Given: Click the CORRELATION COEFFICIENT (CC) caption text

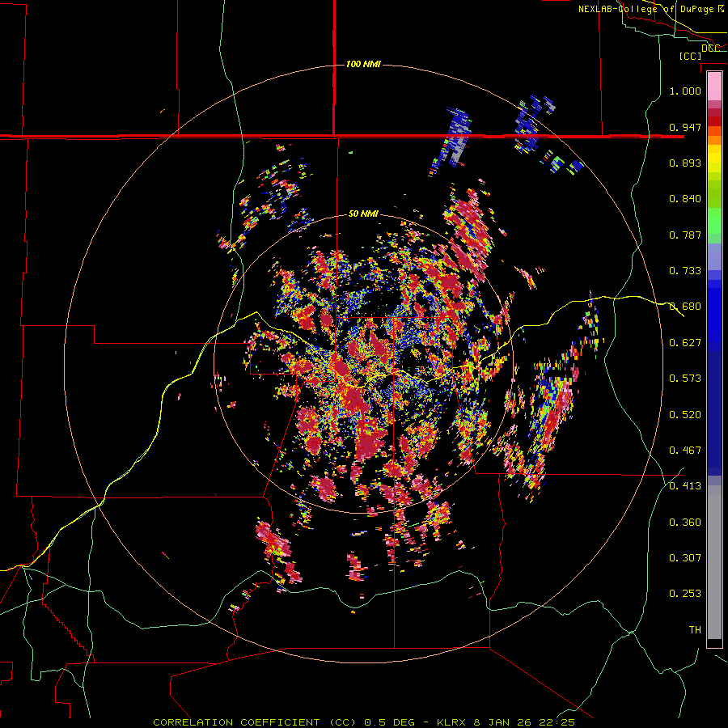Looking at the screenshot, I should (x=255, y=722).
